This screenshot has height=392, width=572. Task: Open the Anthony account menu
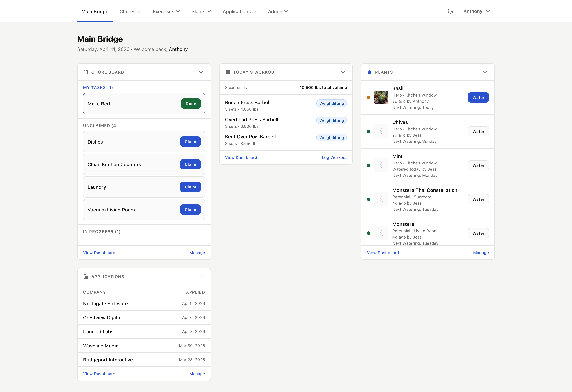coord(477,11)
